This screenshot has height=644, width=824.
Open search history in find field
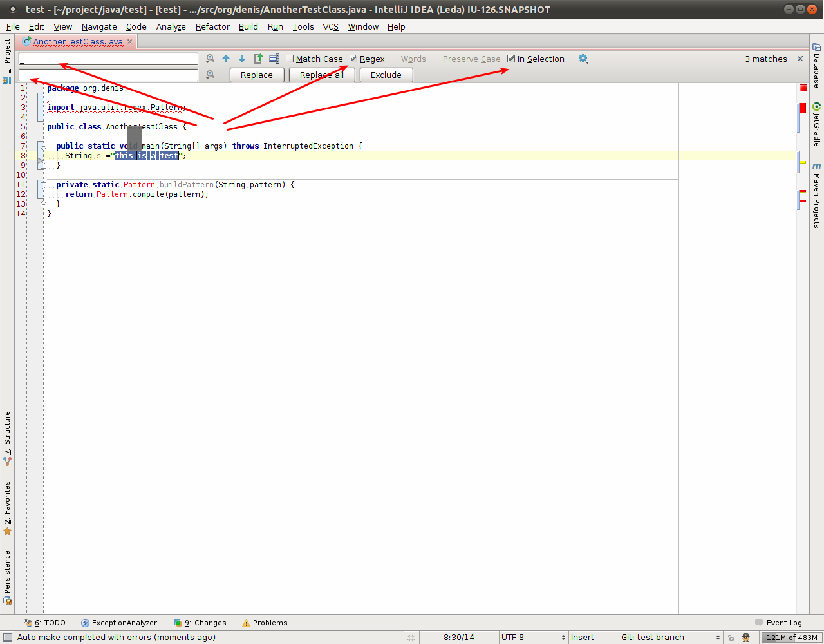210,59
